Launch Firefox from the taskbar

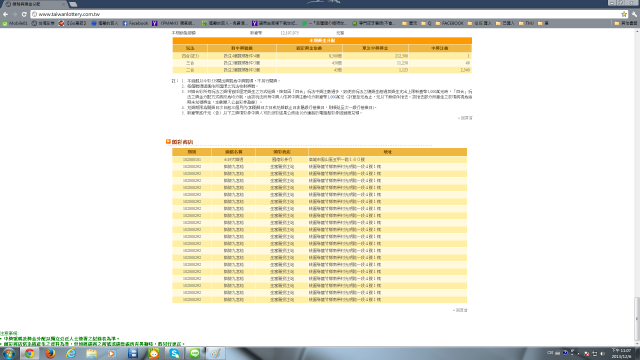[50, 353]
